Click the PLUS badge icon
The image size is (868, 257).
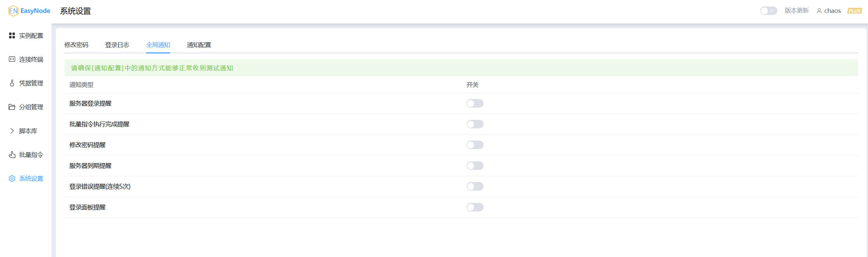854,11
